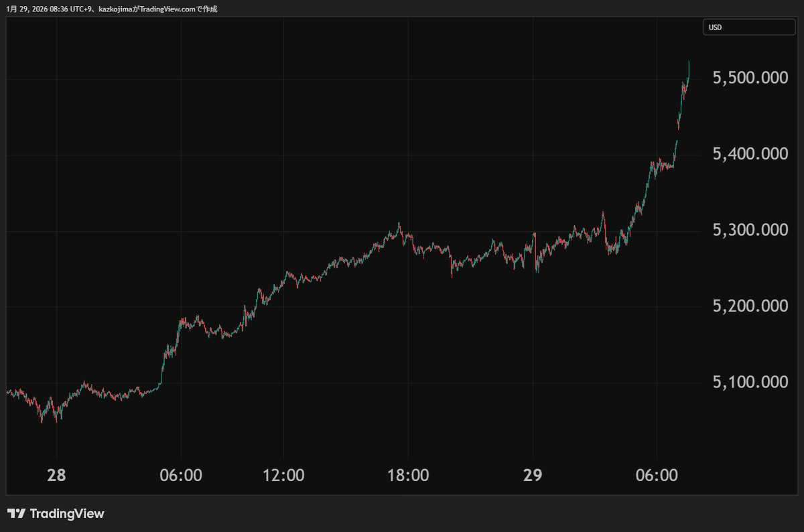The image size is (804, 532).
Task: Click the 18:00 time label
Action: (x=408, y=476)
